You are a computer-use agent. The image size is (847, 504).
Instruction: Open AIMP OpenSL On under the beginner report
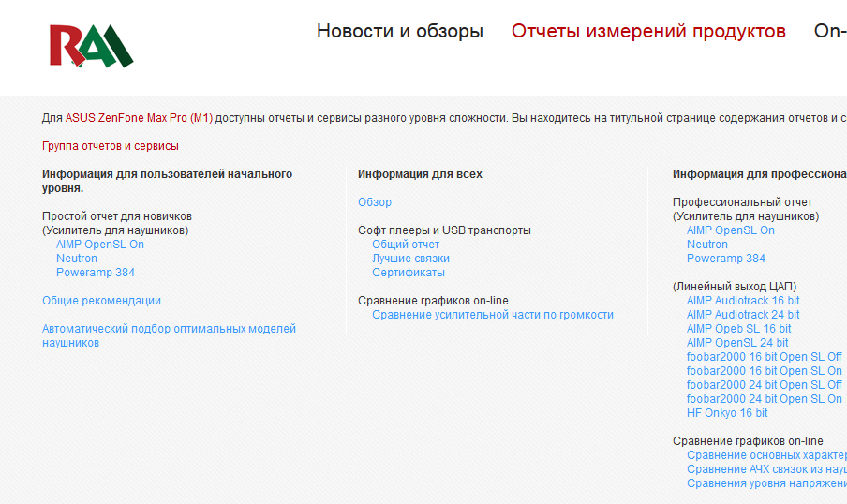coord(100,245)
